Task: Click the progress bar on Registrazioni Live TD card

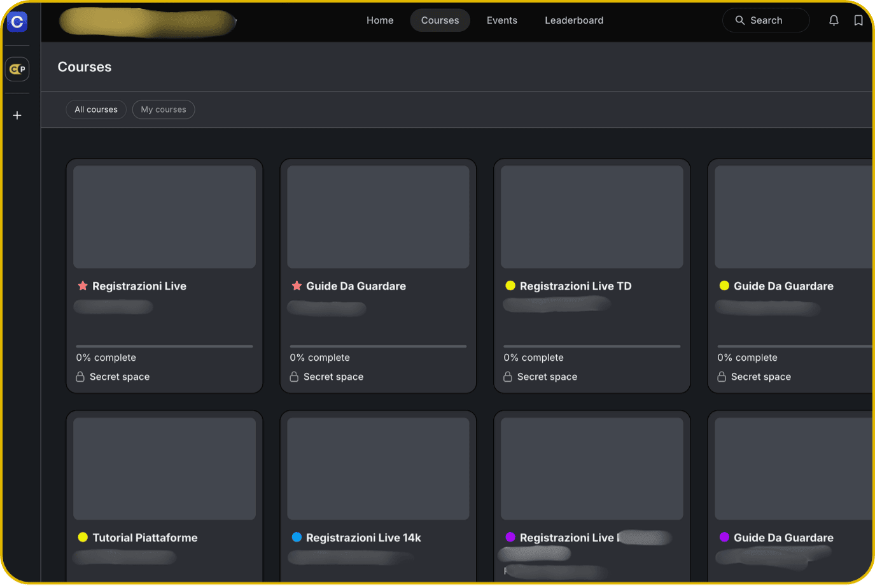Action: pos(592,346)
